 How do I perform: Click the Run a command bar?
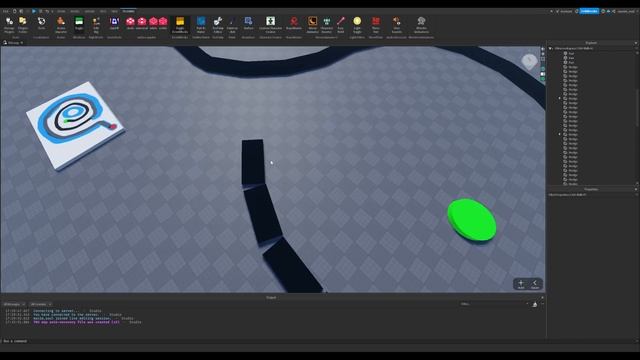(x=273, y=341)
